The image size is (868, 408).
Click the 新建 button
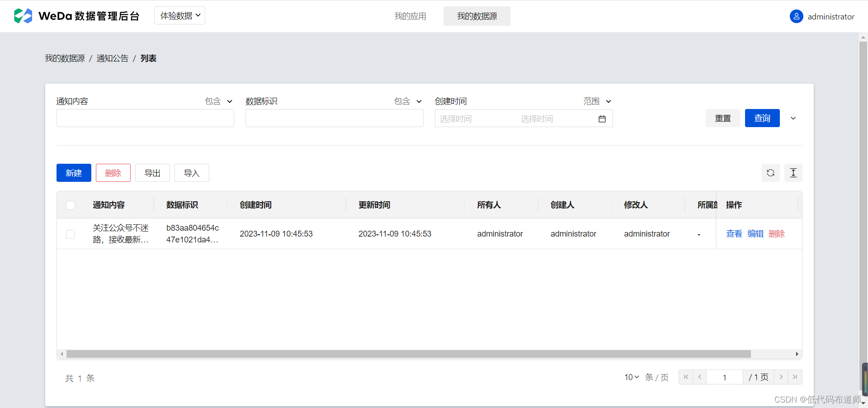pos(74,173)
